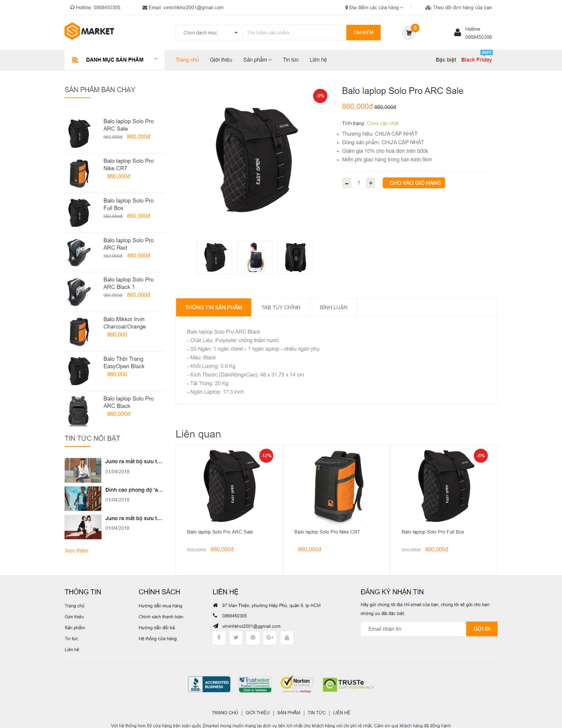Expand the Sản phẩm navigation dropdown
The width and height of the screenshot is (562, 728).
257,60
